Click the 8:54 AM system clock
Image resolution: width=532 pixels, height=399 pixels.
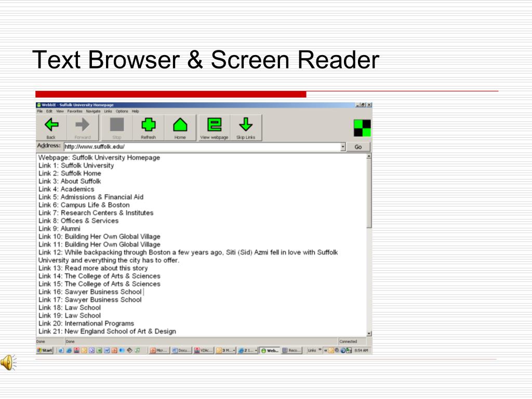(x=362, y=351)
